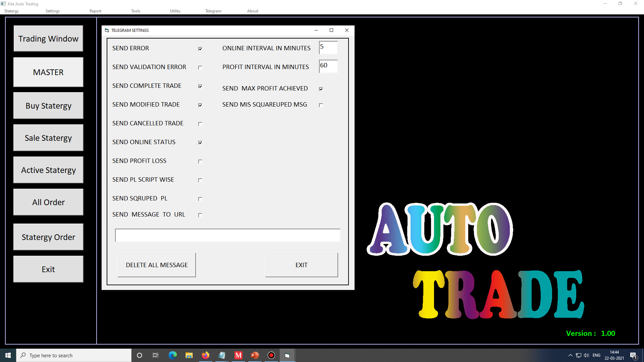644x362 pixels.
Task: Uncheck the Send Online Status checkbox
Action: coord(200,142)
